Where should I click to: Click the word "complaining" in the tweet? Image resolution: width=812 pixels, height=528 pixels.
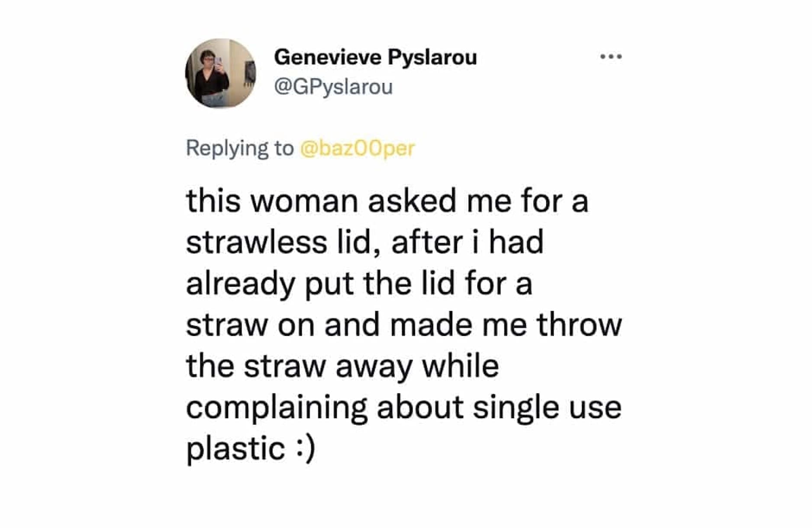tap(277, 408)
